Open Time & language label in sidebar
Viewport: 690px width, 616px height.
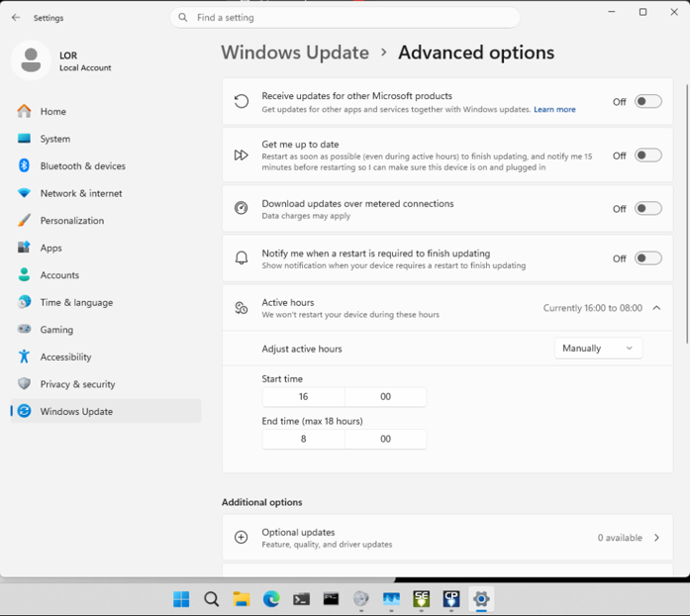coord(76,302)
